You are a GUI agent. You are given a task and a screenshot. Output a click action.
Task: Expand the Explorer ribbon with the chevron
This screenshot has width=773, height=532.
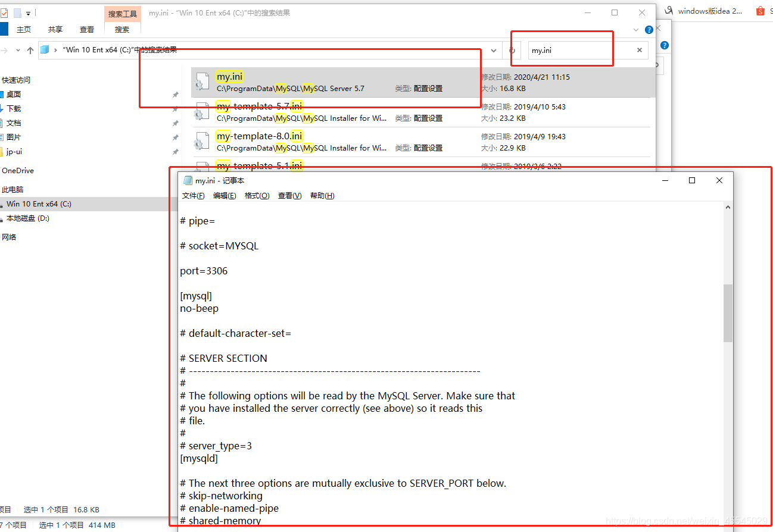coord(637,29)
